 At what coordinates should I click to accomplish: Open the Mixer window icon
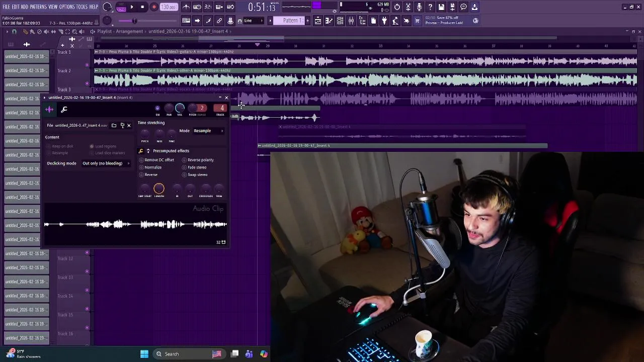(x=351, y=21)
